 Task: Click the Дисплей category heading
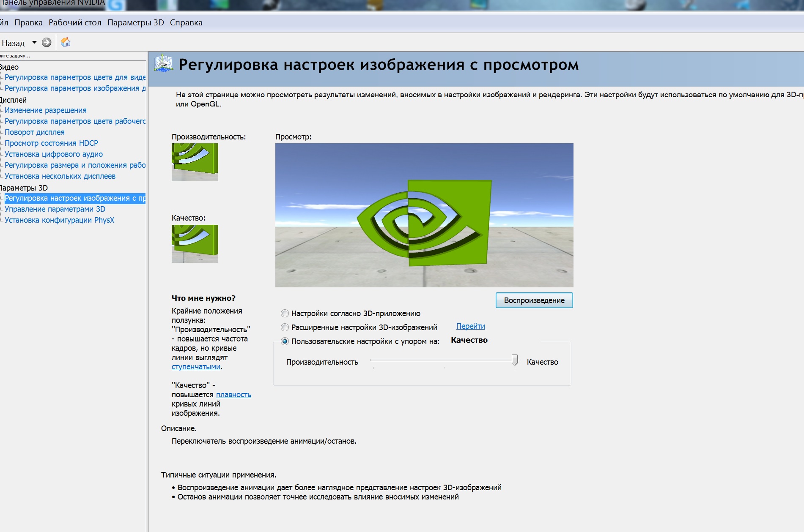pyautogui.click(x=13, y=100)
